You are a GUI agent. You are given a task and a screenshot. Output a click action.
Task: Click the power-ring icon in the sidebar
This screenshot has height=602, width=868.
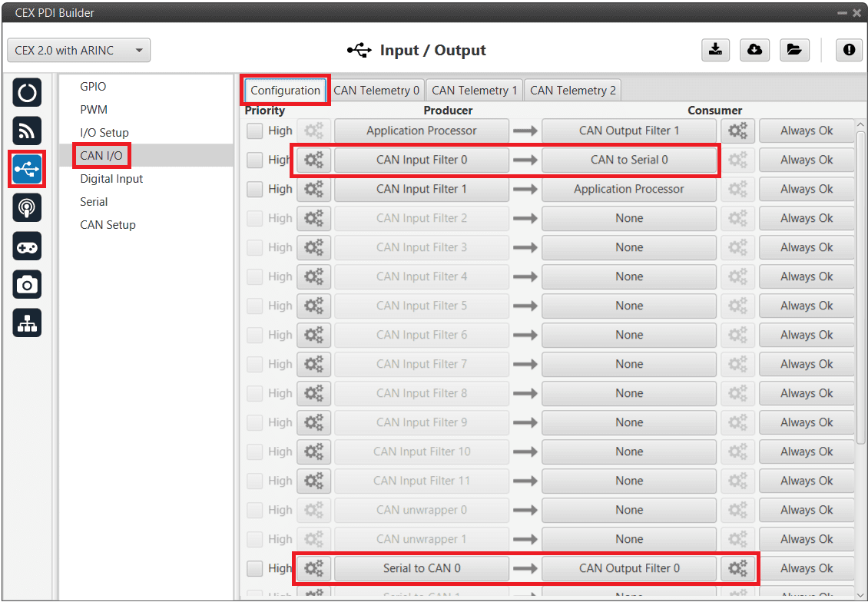tap(28, 93)
